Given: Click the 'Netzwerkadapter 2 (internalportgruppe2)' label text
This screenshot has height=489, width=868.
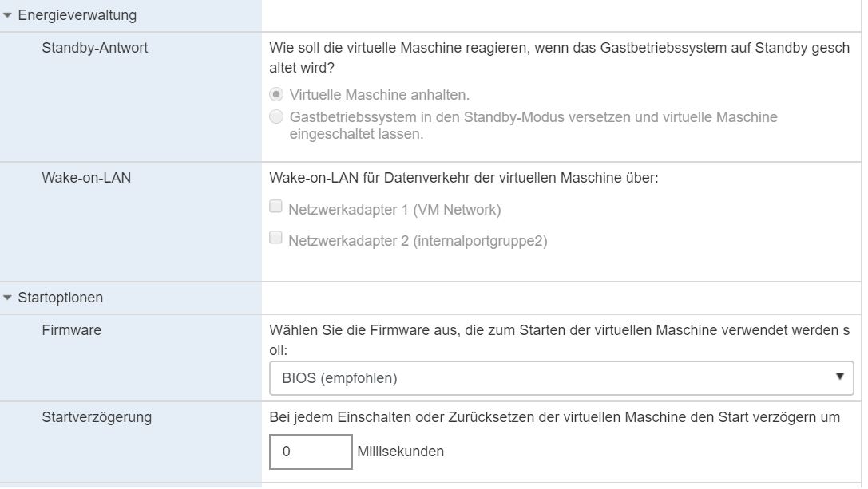Looking at the screenshot, I should click(x=418, y=240).
